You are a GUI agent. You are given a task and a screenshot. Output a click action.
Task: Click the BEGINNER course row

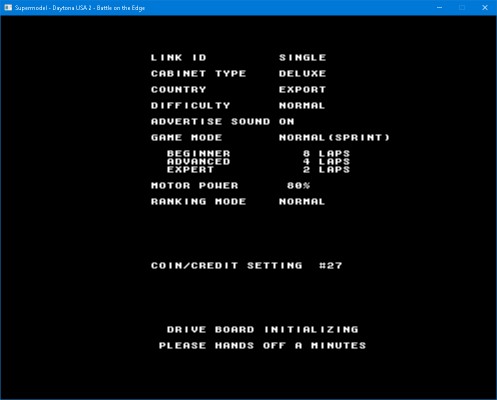[199, 153]
